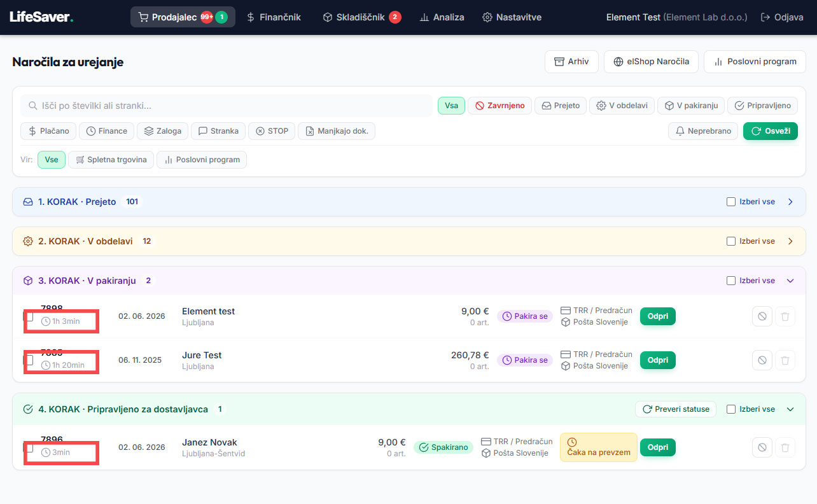Expand the 2. KORAK V obdelavi chevron
The width and height of the screenshot is (817, 504).
pos(790,241)
